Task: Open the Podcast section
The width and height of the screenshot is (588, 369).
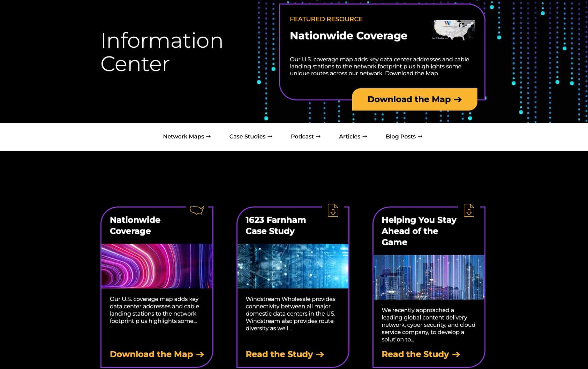Action: (x=306, y=136)
